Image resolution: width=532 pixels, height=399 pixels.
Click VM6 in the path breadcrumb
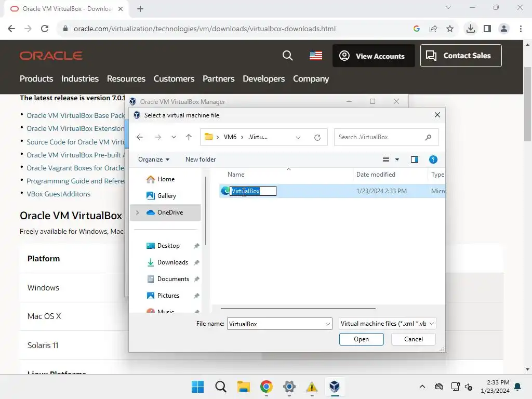[230, 137]
